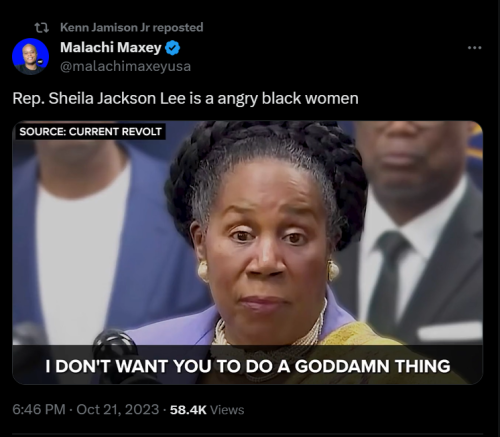Select the Rep. Sheila Jackson Lee post text

pyautogui.click(x=185, y=98)
